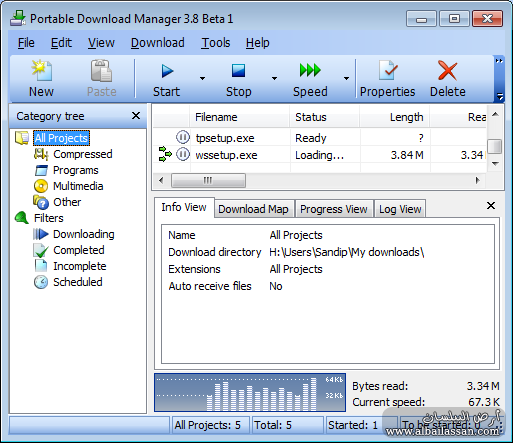Screen dimensions: 513x443
Task: Click the Speed toolbar icon
Action: [310, 71]
